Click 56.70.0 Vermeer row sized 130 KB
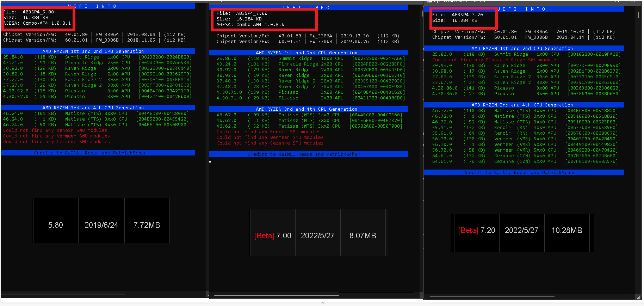644x306 pixels. [525, 139]
